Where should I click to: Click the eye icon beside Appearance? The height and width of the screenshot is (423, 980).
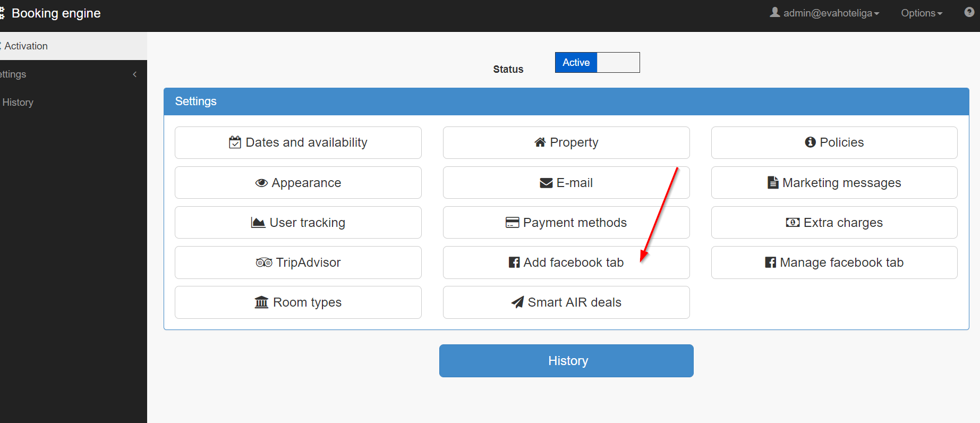click(261, 183)
